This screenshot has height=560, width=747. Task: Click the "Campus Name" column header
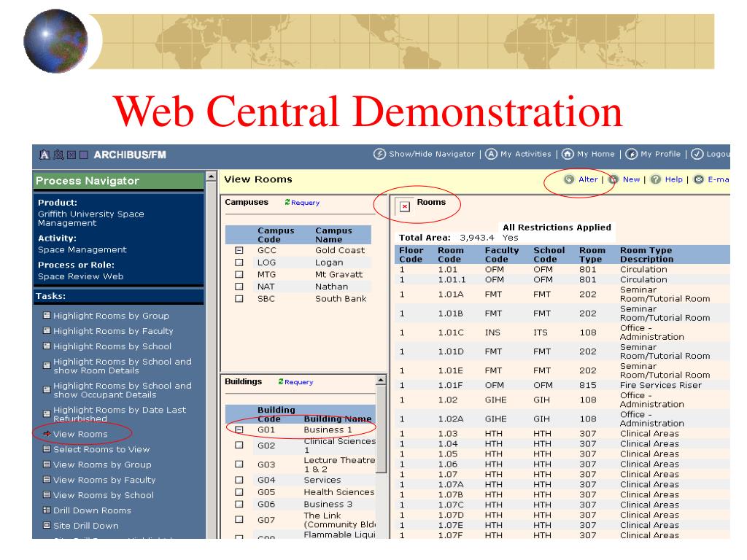coord(333,235)
